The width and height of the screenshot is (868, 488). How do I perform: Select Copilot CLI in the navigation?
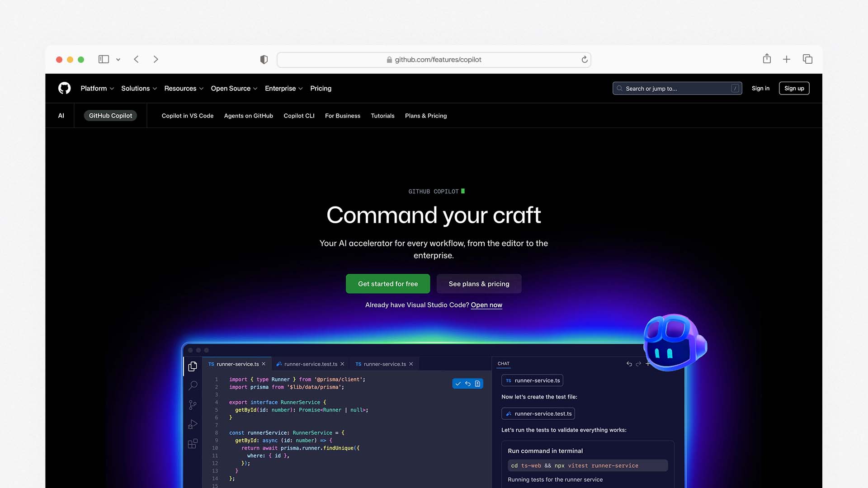point(299,116)
